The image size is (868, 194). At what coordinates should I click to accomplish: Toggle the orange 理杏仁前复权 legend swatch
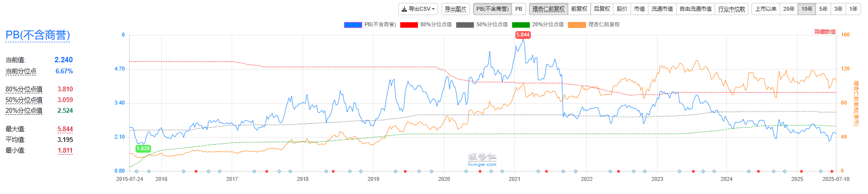577,25
